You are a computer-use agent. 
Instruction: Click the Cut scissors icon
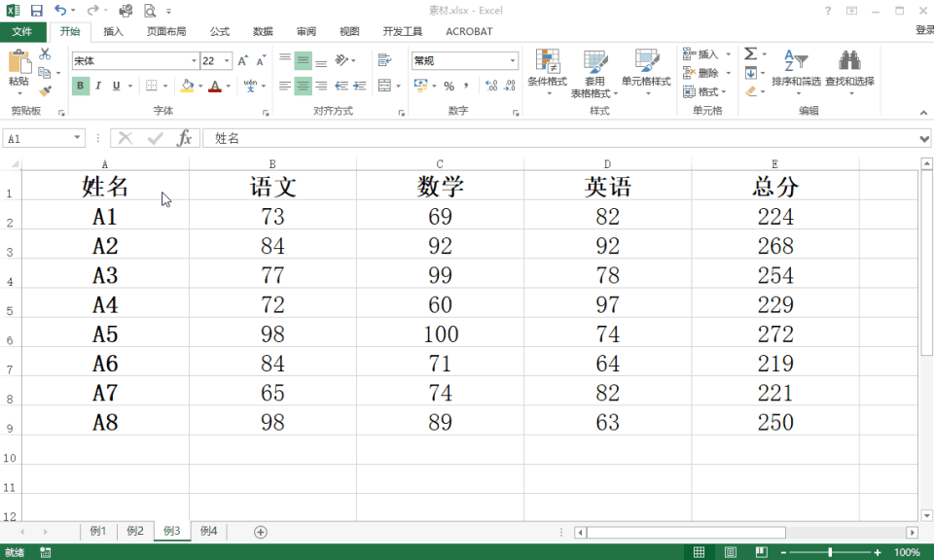pos(45,54)
